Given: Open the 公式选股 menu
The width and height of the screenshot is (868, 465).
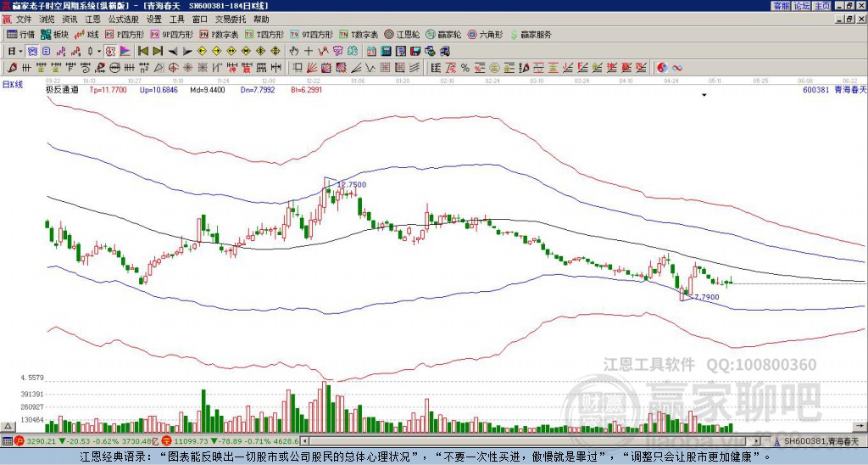Looking at the screenshot, I should (x=123, y=20).
